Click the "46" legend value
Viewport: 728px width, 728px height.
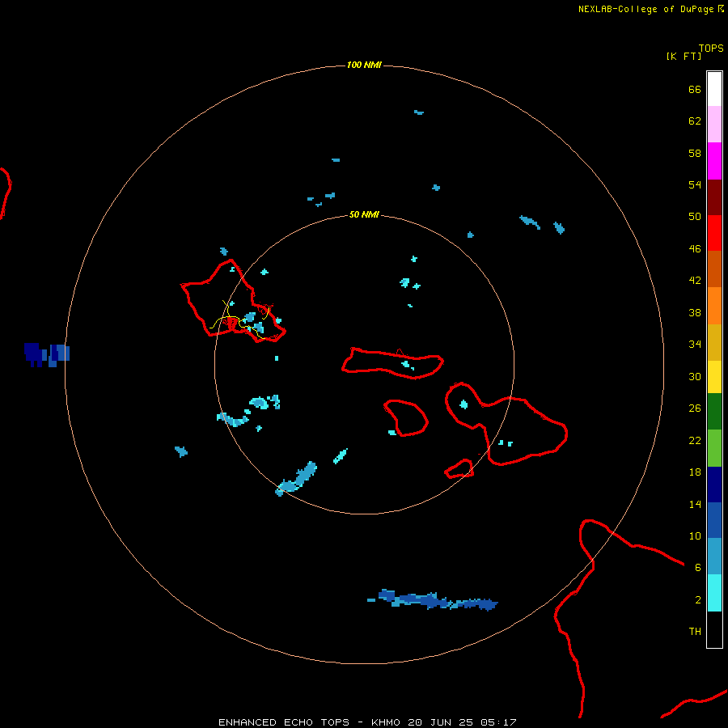coord(695,249)
